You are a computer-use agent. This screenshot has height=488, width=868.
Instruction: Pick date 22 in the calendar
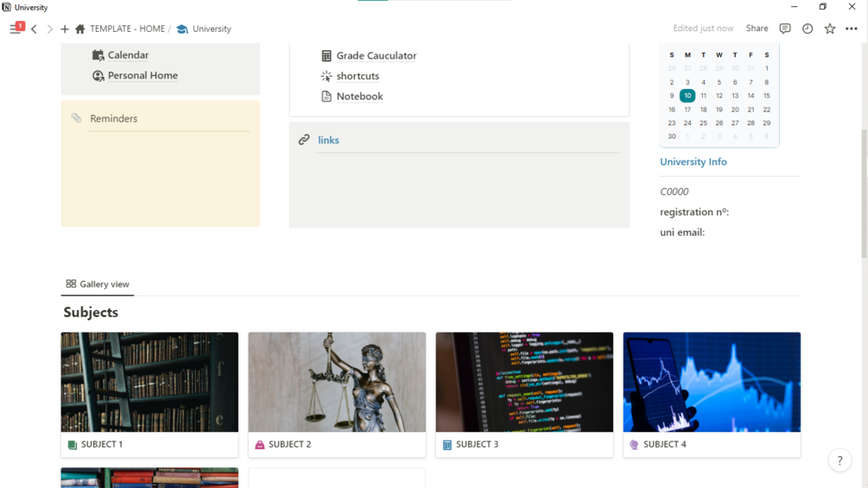[x=767, y=110]
